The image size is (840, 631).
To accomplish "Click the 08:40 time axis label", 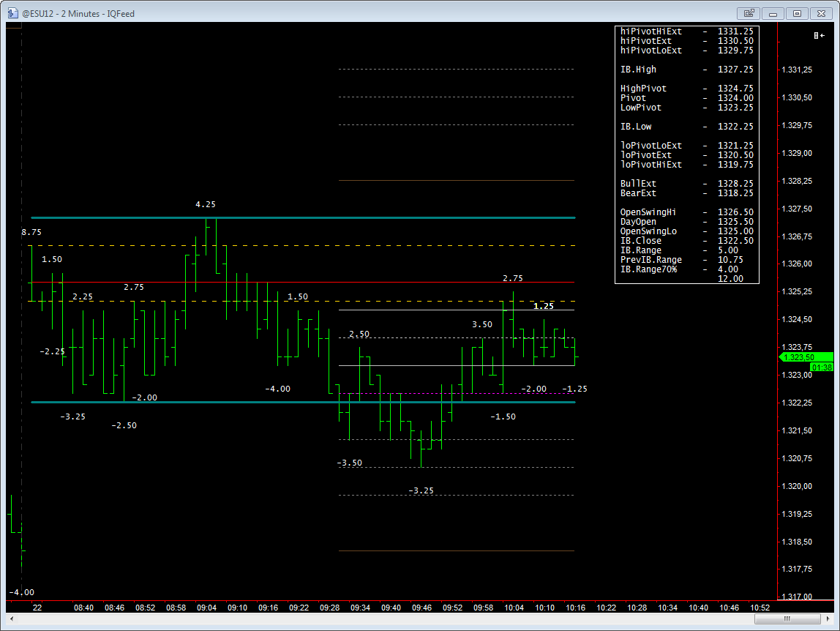I will 83,608.
